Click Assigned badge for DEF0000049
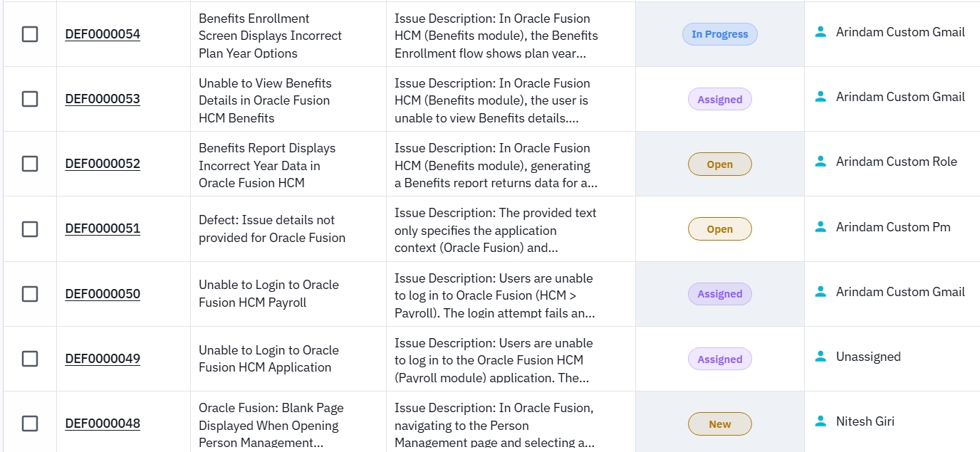The width and height of the screenshot is (980, 452). [720, 359]
